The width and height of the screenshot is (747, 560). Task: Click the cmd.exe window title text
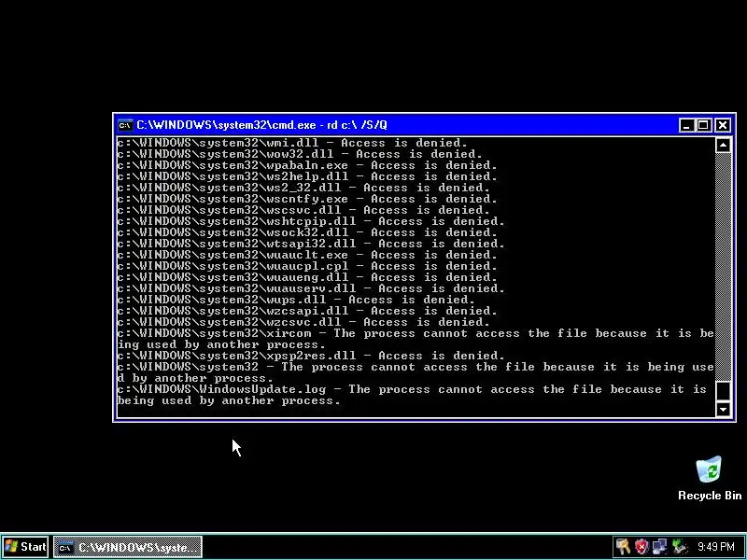pyautogui.click(x=261, y=125)
